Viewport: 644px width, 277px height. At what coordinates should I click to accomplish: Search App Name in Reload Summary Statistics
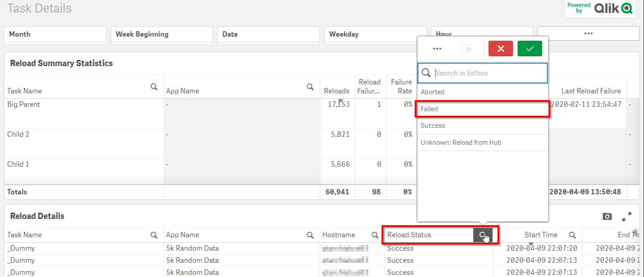click(310, 87)
